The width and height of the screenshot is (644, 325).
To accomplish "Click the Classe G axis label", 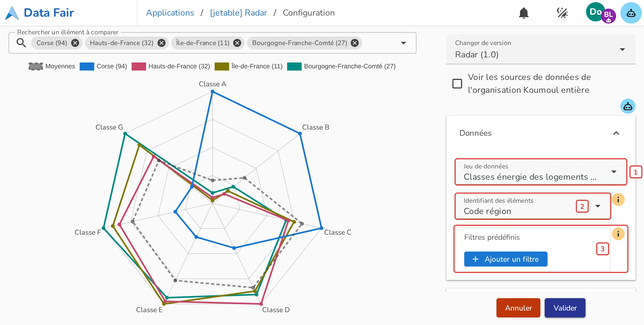I will click(x=109, y=127).
